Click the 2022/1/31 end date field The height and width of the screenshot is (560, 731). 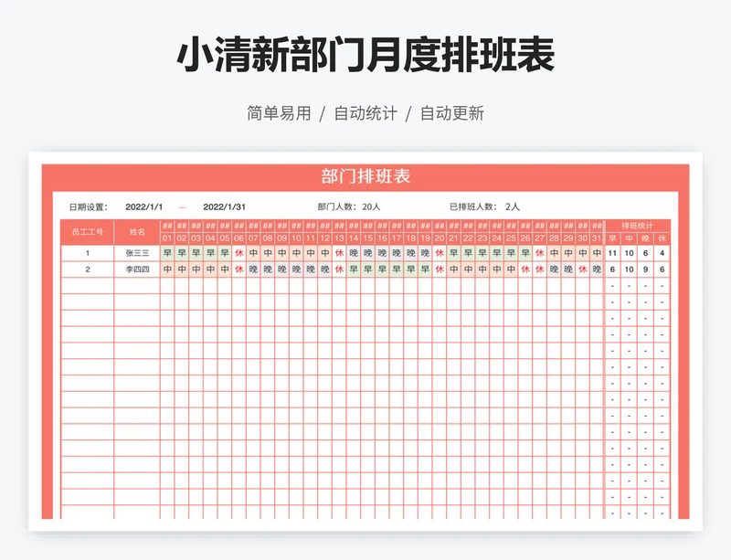(x=224, y=206)
